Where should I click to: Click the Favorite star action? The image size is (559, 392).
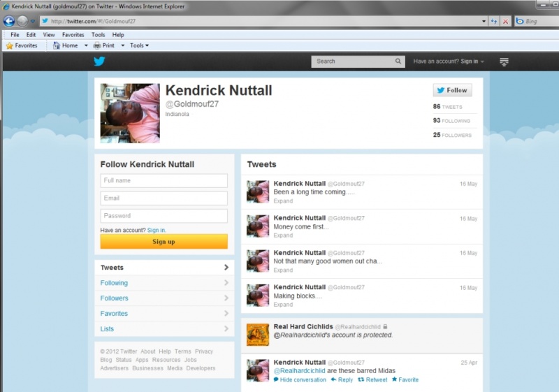(405, 380)
